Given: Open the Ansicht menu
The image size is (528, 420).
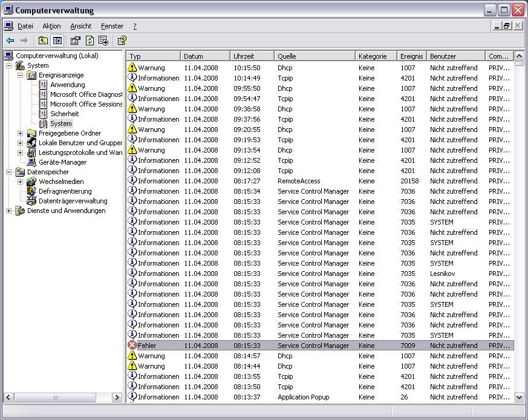Looking at the screenshot, I should click(80, 26).
